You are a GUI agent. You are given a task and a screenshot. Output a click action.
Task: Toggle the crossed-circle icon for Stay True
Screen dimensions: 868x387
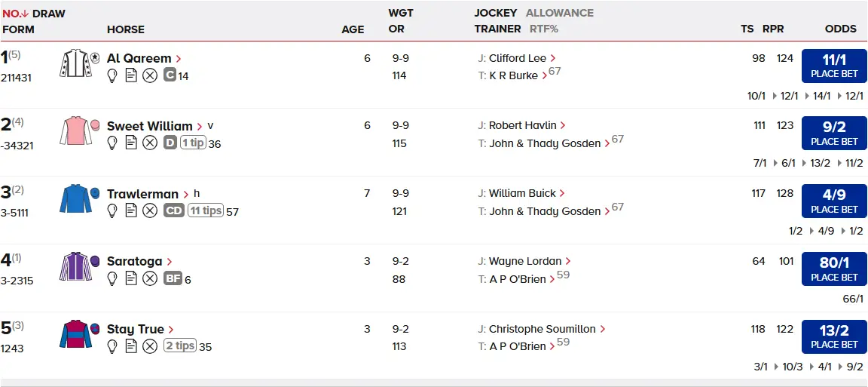tap(150, 346)
